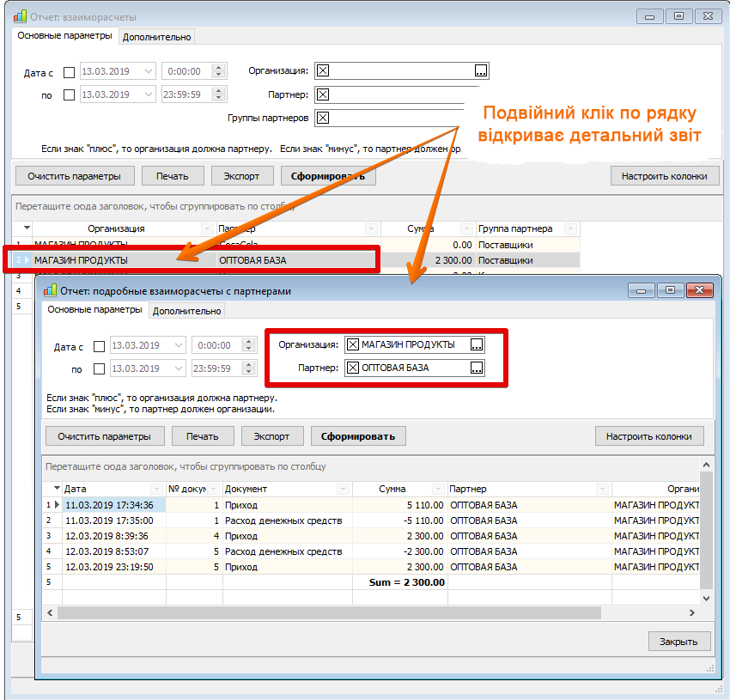Open filter dropdown of 'Дата' column
The width and height of the screenshot is (730, 700).
(156, 489)
